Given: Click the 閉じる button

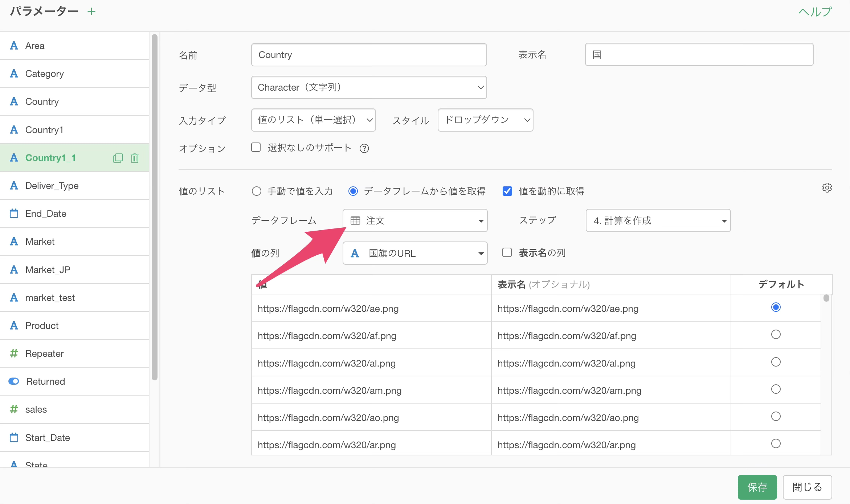Looking at the screenshot, I should 807,487.
